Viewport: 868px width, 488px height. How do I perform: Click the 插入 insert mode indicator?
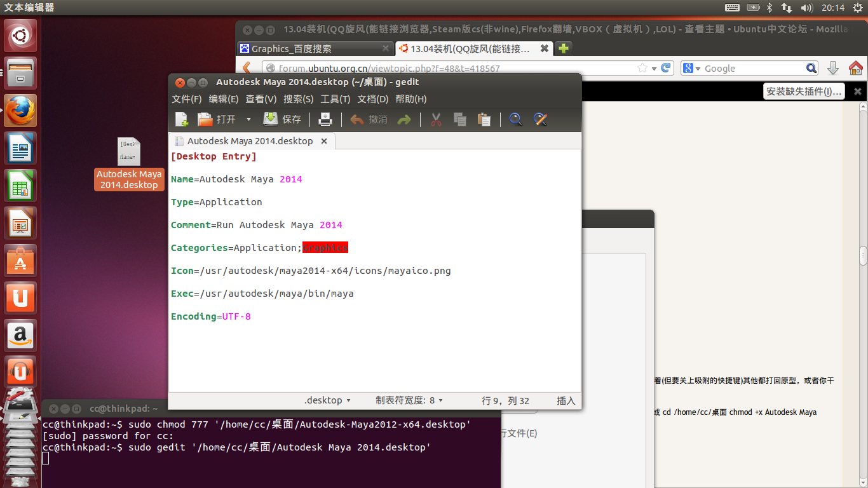tap(566, 400)
